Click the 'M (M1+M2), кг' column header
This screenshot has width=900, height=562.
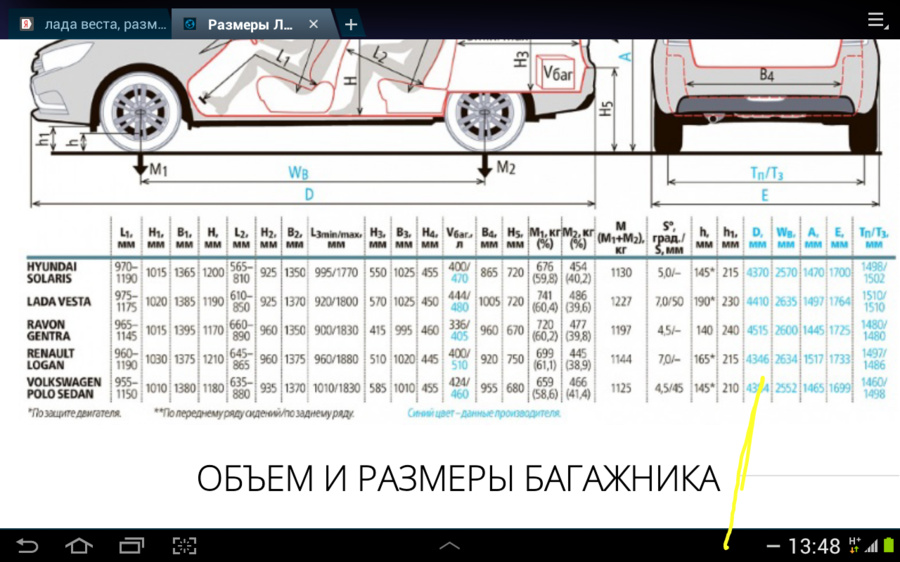[621, 238]
